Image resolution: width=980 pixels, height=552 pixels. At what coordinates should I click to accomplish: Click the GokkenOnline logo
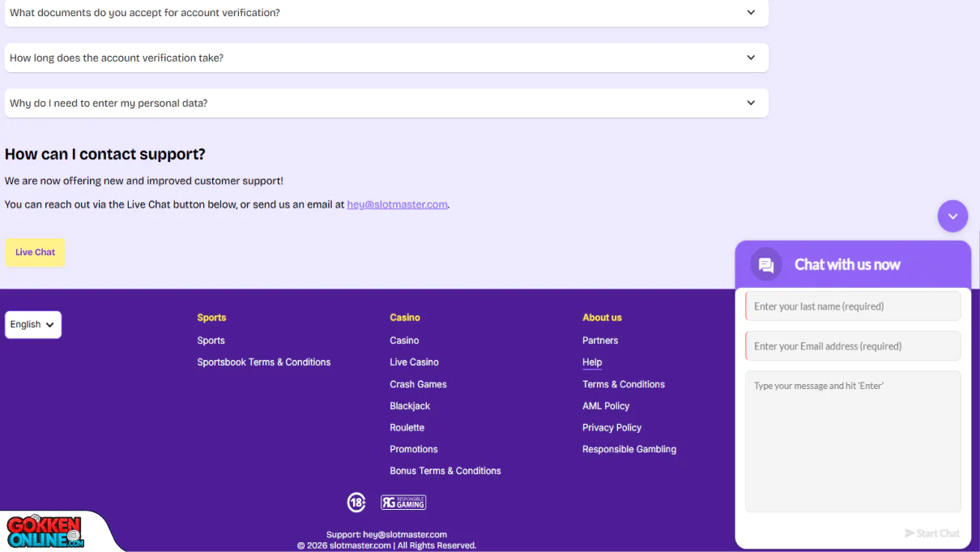tap(46, 532)
